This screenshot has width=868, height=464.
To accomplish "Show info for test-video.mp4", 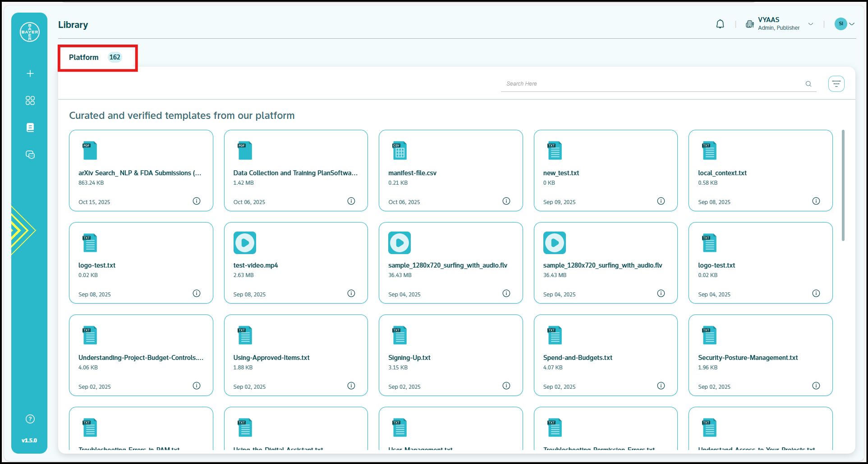I will (351, 293).
